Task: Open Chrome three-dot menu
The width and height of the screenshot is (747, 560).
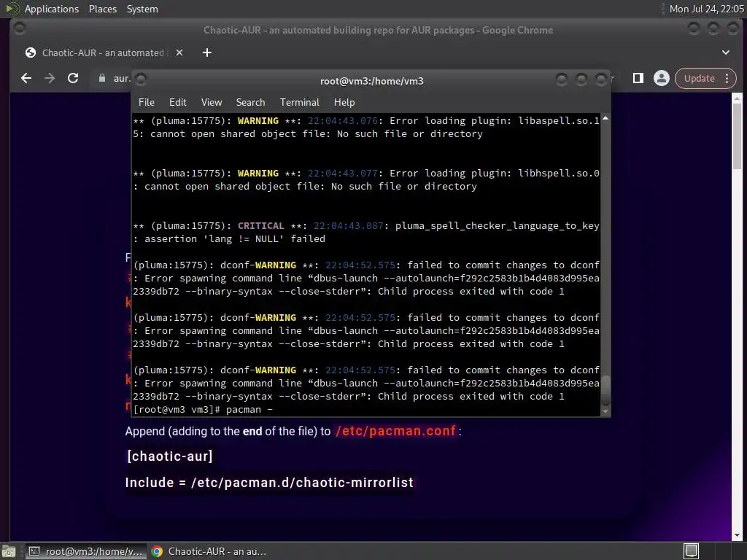Action: click(727, 78)
